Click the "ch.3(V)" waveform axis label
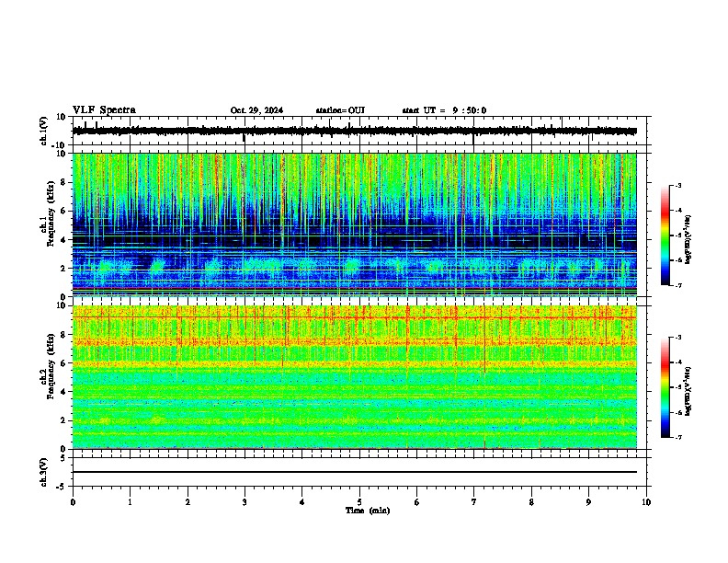 pyautogui.click(x=44, y=472)
